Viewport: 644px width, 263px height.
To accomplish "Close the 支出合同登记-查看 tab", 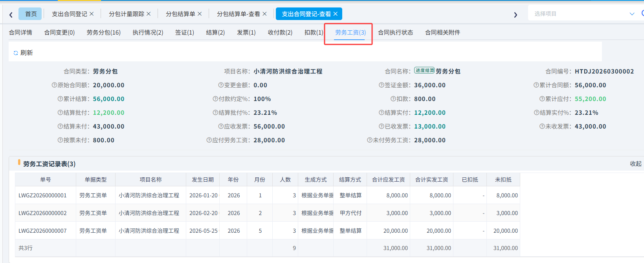I will (335, 14).
